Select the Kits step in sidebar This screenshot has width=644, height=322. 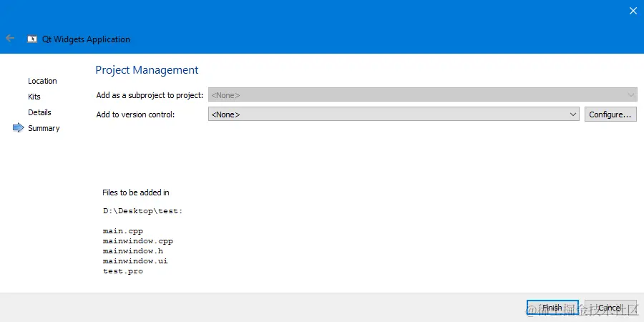[x=34, y=97]
